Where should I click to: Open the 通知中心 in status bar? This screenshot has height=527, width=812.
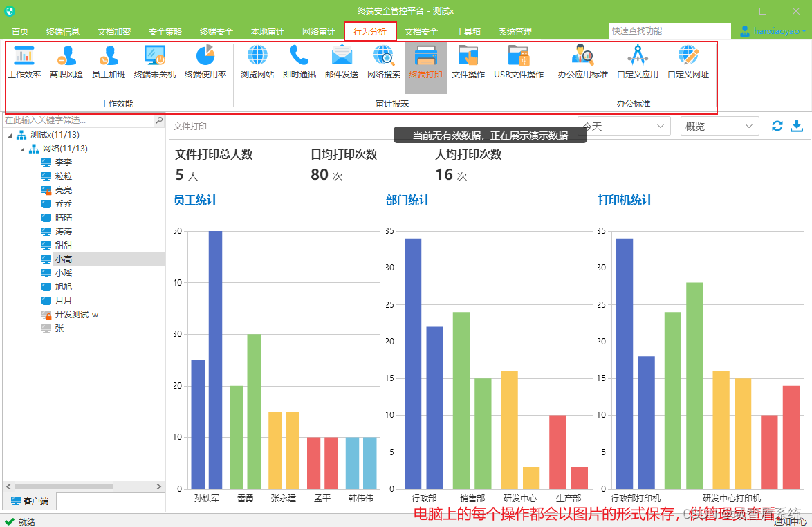(791, 521)
